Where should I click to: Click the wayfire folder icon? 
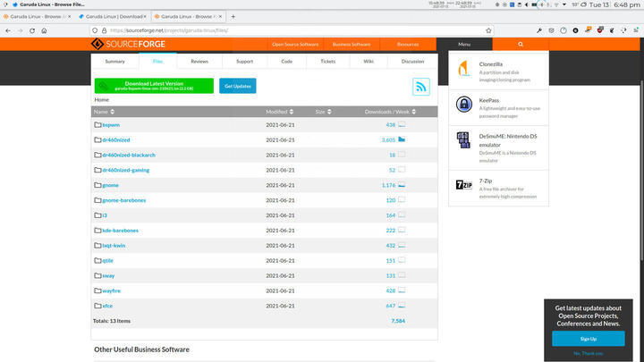point(97,290)
